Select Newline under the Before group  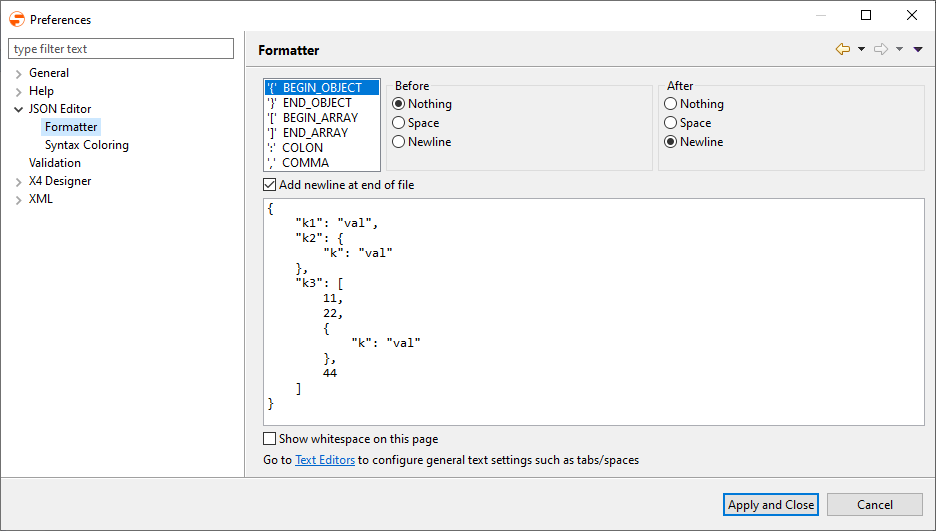click(x=399, y=142)
